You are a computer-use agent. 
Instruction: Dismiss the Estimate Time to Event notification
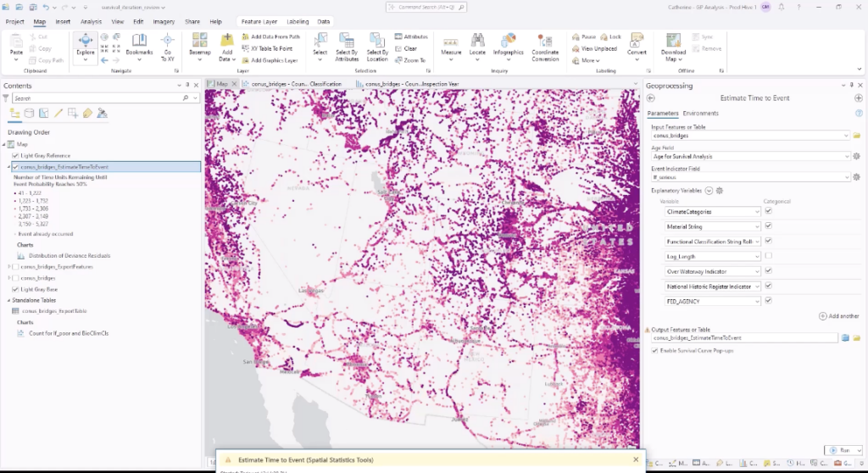(636, 459)
